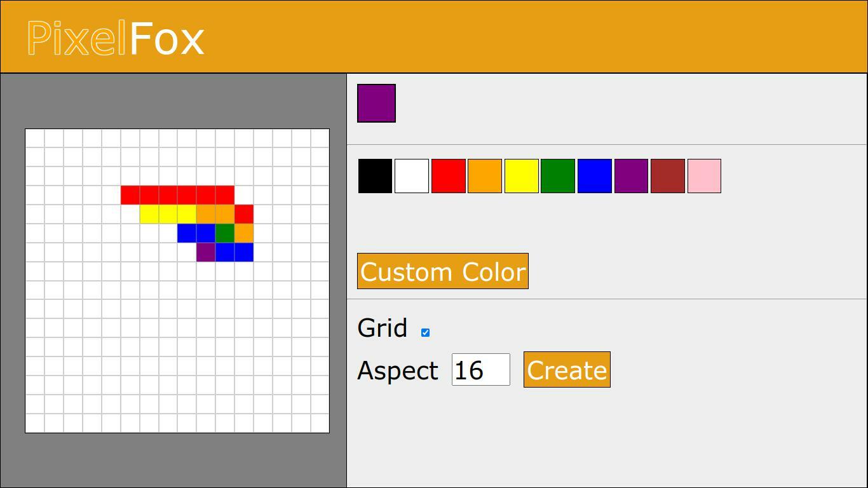Choose the yellow color swatch
Viewport: 868px width, 488px height.
(521, 176)
